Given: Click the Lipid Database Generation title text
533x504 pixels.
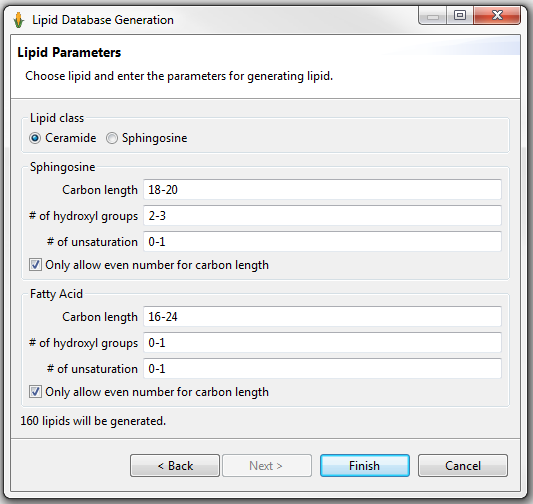Looking at the screenshot, I should 103,20.
